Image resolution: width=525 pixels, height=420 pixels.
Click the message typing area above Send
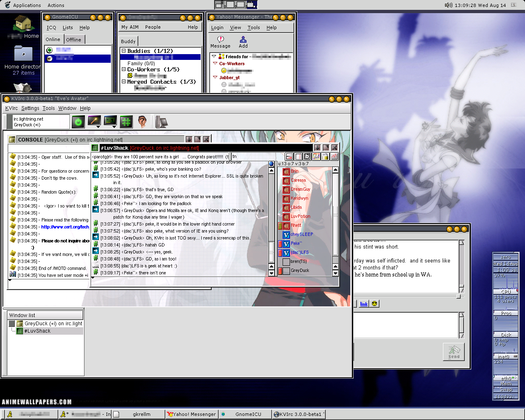tap(405, 325)
